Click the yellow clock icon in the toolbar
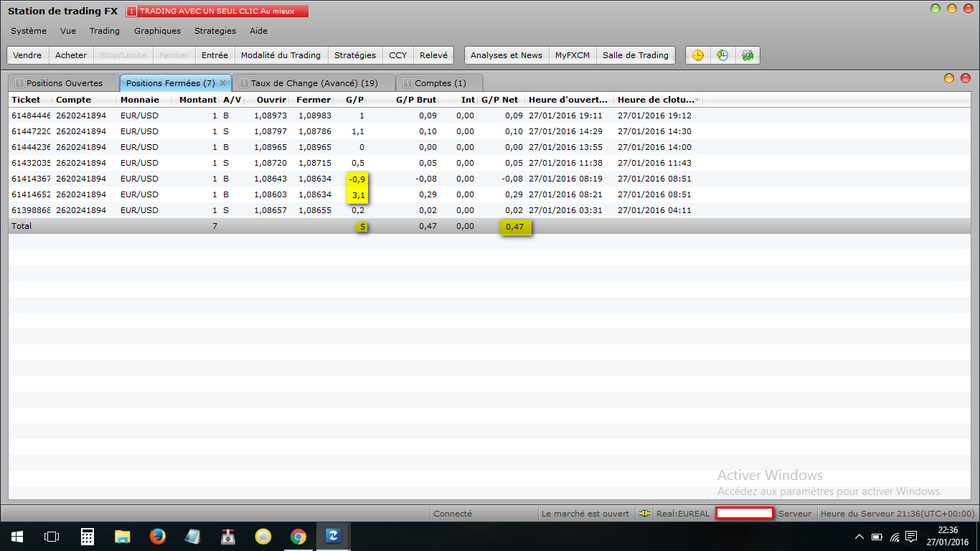This screenshot has width=980, height=551. pyautogui.click(x=698, y=55)
